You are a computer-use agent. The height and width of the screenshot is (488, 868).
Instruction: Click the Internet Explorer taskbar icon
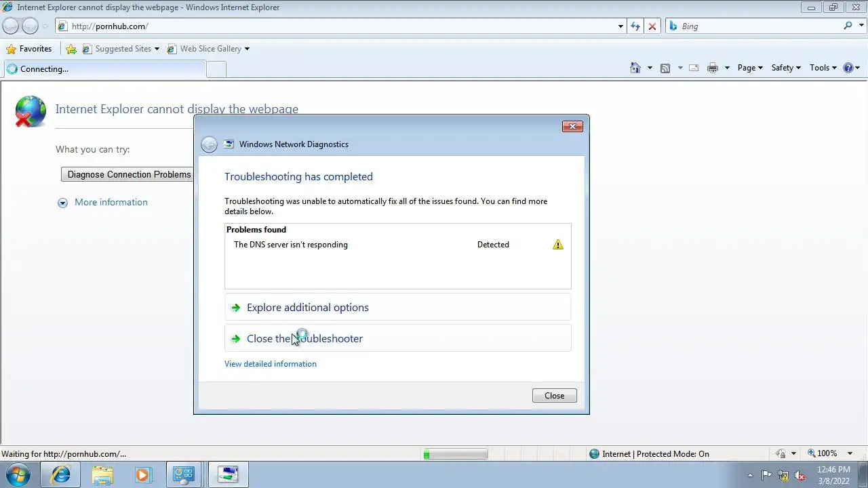click(x=61, y=475)
